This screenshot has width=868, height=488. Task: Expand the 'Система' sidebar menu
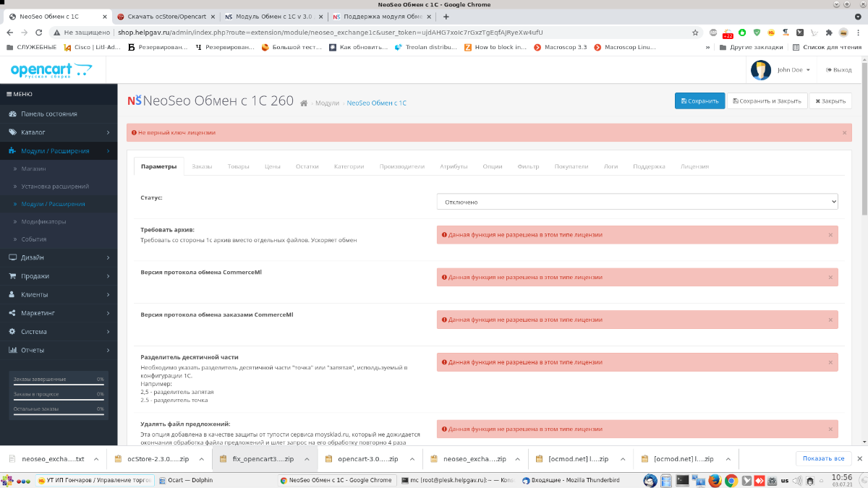tap(59, 332)
